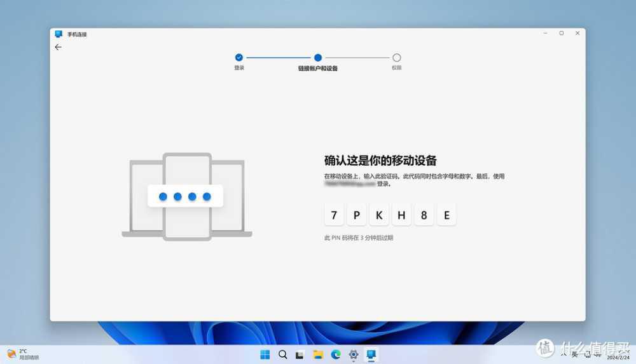Click the PIN letter H box
Screen dimensions: 636x364
(x=401, y=215)
